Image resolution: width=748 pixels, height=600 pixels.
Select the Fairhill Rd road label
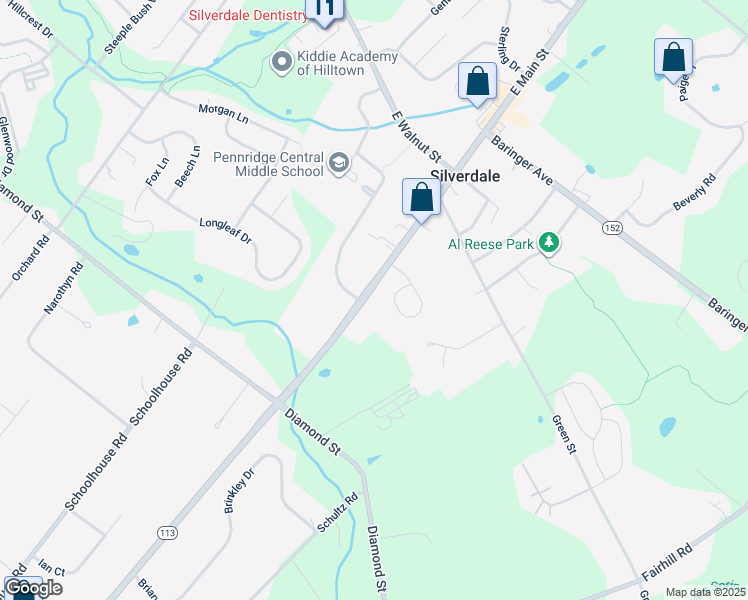click(666, 562)
